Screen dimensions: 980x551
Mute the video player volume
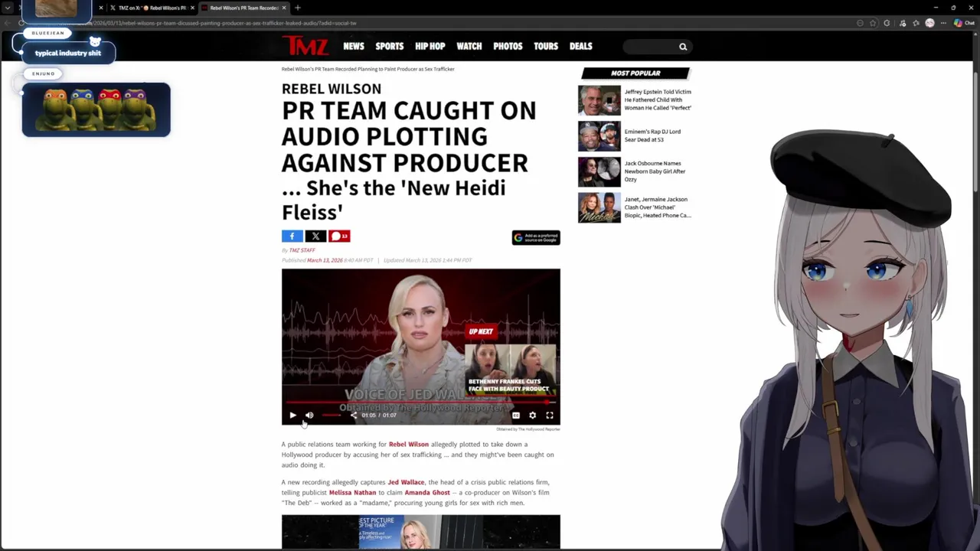(309, 415)
